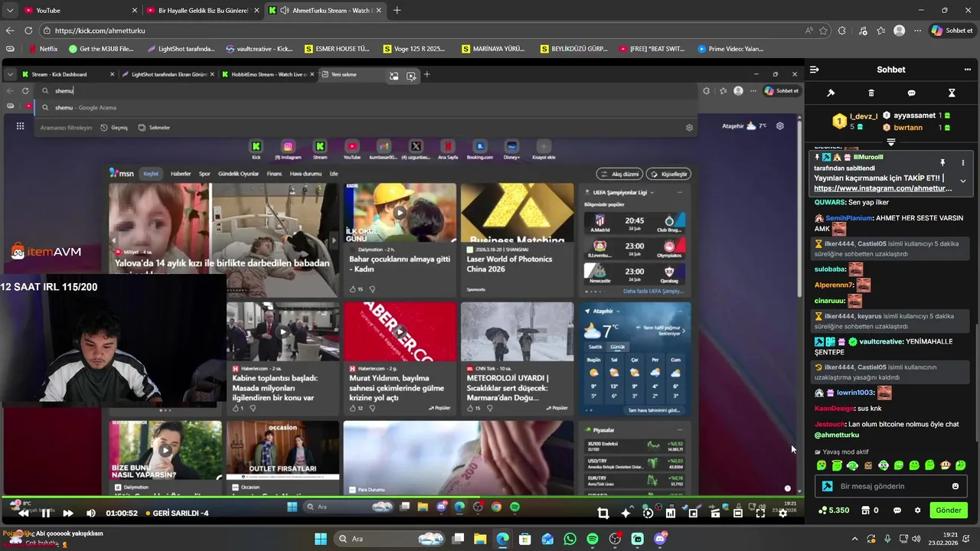Add page to favorites with star

[x=824, y=31]
